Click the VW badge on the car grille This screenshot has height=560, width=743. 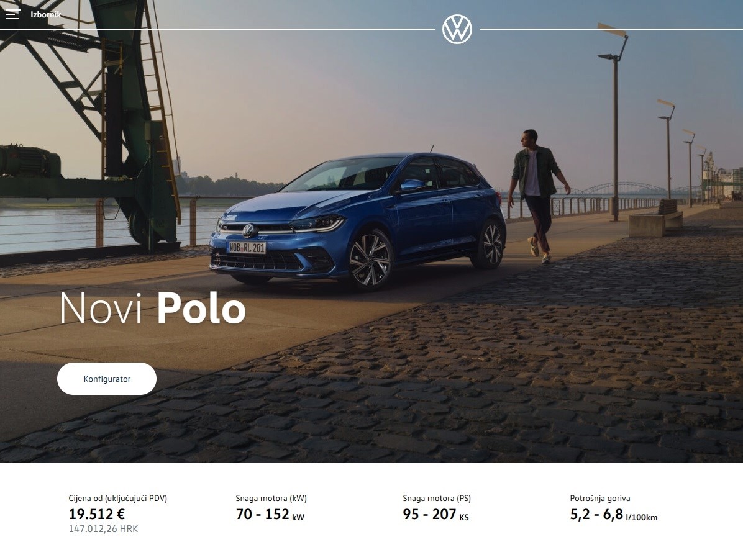pos(248,230)
